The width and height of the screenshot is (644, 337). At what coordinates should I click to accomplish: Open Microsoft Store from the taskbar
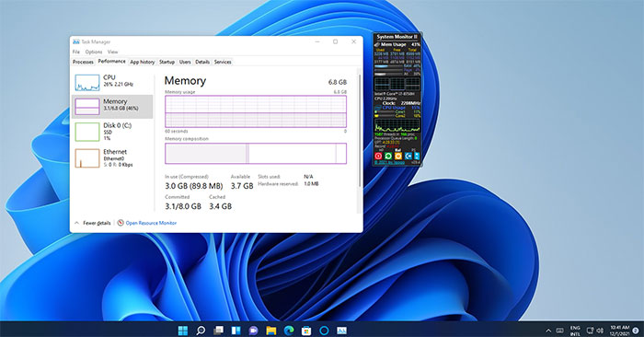pyautogui.click(x=306, y=330)
